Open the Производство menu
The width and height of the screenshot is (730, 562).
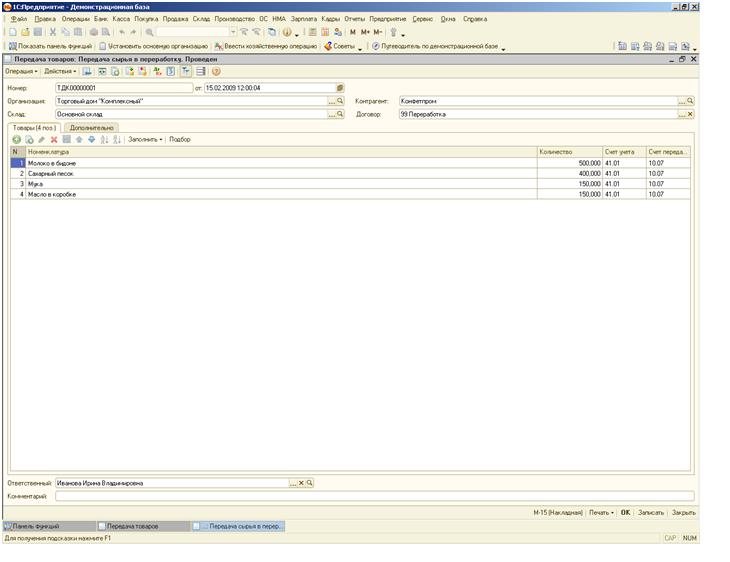tap(235, 19)
